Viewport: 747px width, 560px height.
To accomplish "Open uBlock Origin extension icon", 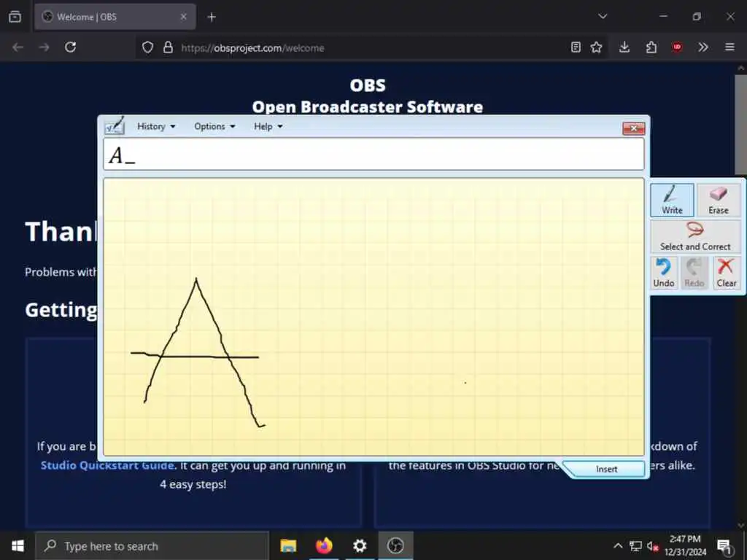I will [x=677, y=47].
